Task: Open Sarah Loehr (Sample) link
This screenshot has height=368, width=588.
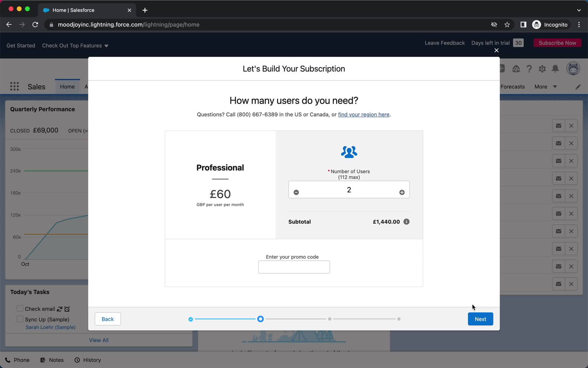Action: [51, 327]
